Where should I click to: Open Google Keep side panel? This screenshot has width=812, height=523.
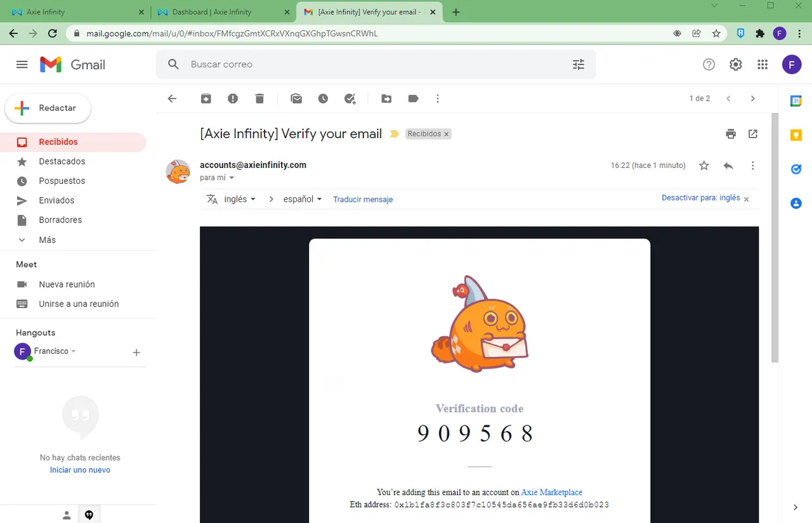796,135
